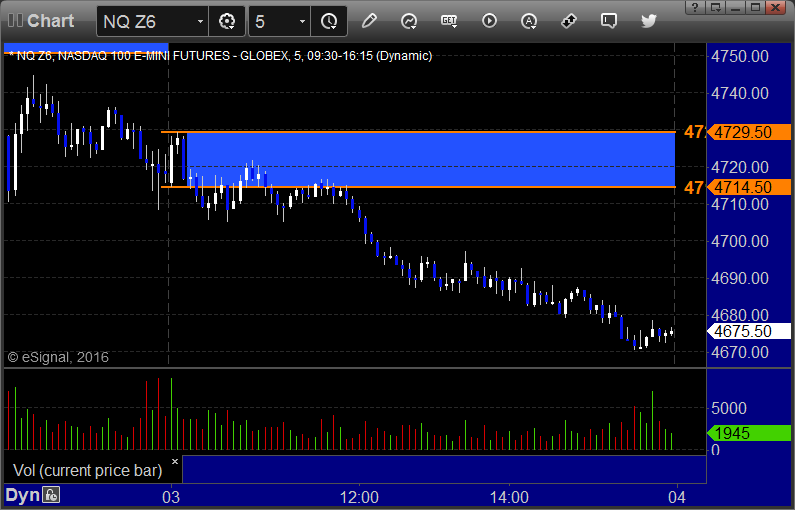Click the detach window icon
795x510 pixels.
715,7
